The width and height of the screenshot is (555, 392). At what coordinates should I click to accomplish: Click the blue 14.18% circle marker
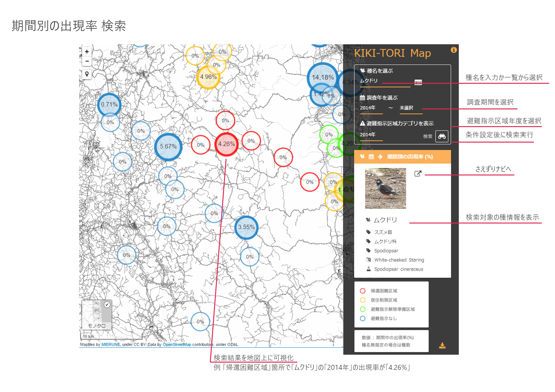click(x=323, y=77)
